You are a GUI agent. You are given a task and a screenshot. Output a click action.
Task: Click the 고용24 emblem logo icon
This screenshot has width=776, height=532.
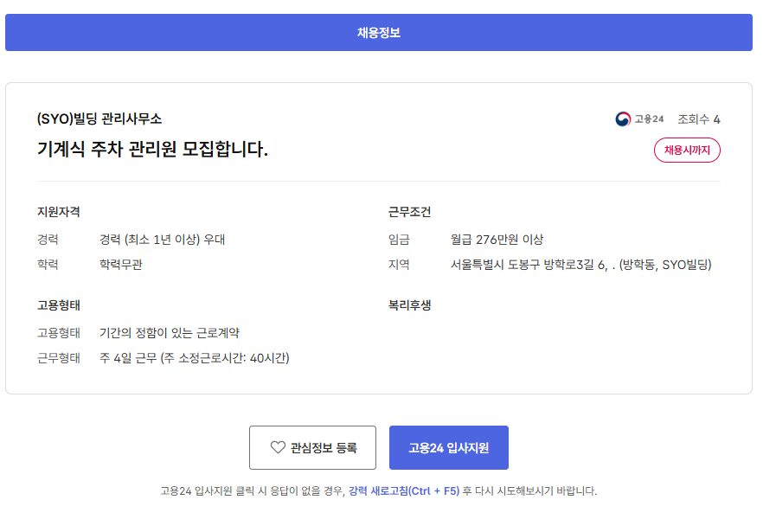[623, 119]
